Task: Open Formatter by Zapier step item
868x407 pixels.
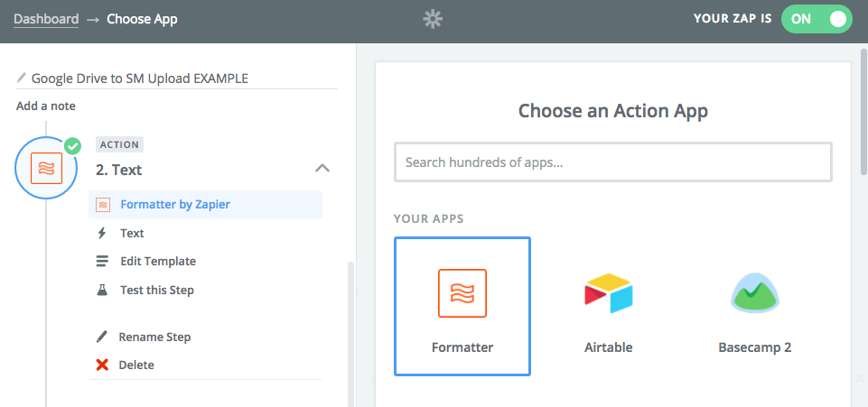Action: point(174,204)
